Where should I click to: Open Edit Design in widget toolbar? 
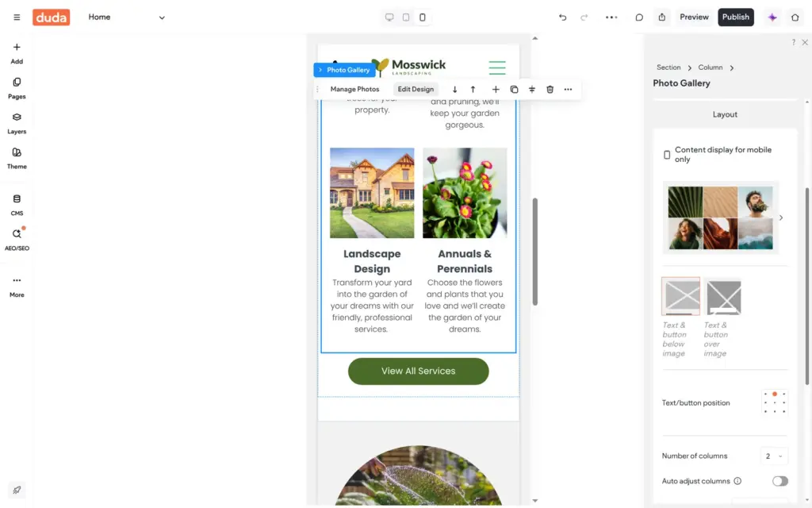[x=416, y=89]
